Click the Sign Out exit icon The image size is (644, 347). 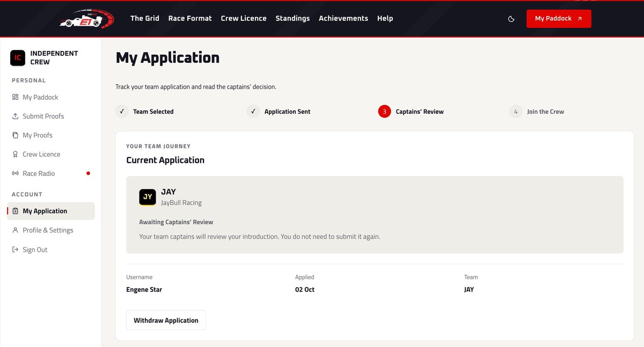point(15,250)
